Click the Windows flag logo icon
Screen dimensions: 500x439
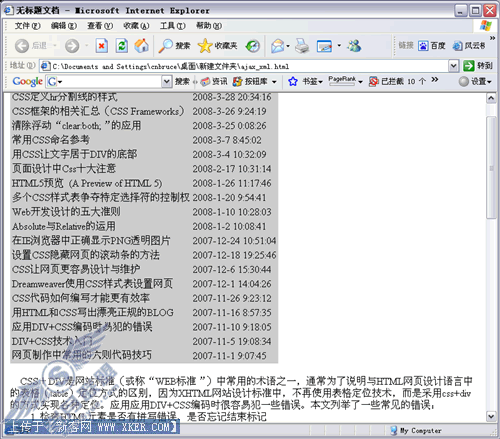pos(486,26)
